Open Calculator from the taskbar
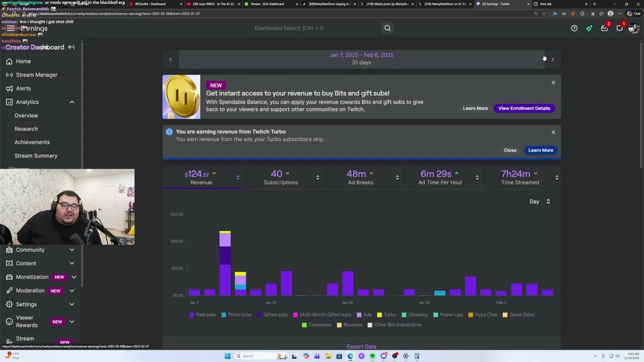The image size is (644, 362). pos(417,356)
